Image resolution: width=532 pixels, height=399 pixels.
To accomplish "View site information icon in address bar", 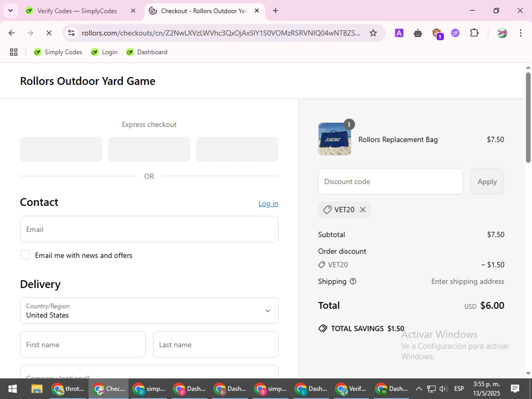I will click(x=71, y=33).
